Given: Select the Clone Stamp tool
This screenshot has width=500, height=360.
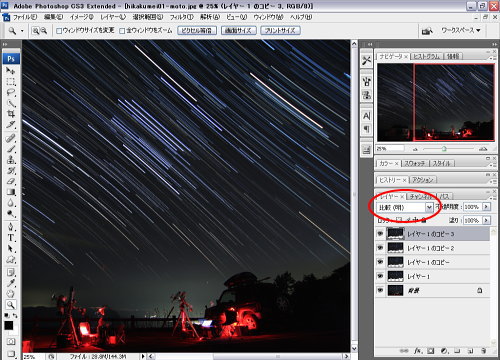Looking at the screenshot, I should tap(11, 160).
